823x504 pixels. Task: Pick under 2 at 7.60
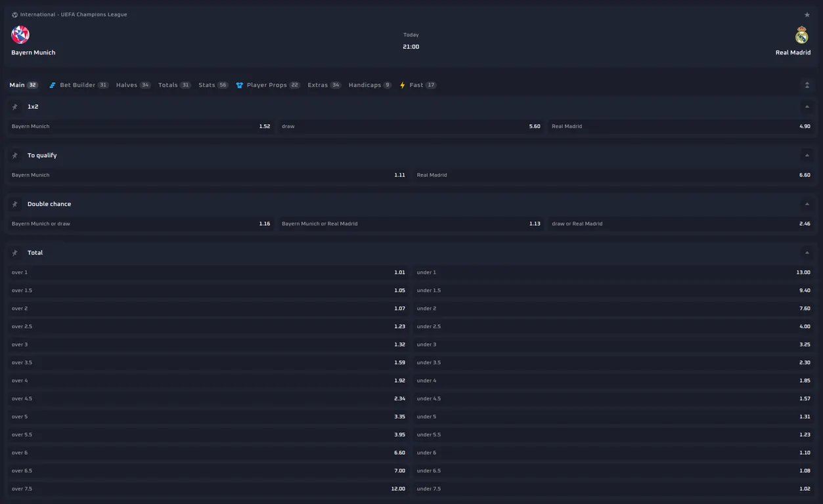(613, 308)
